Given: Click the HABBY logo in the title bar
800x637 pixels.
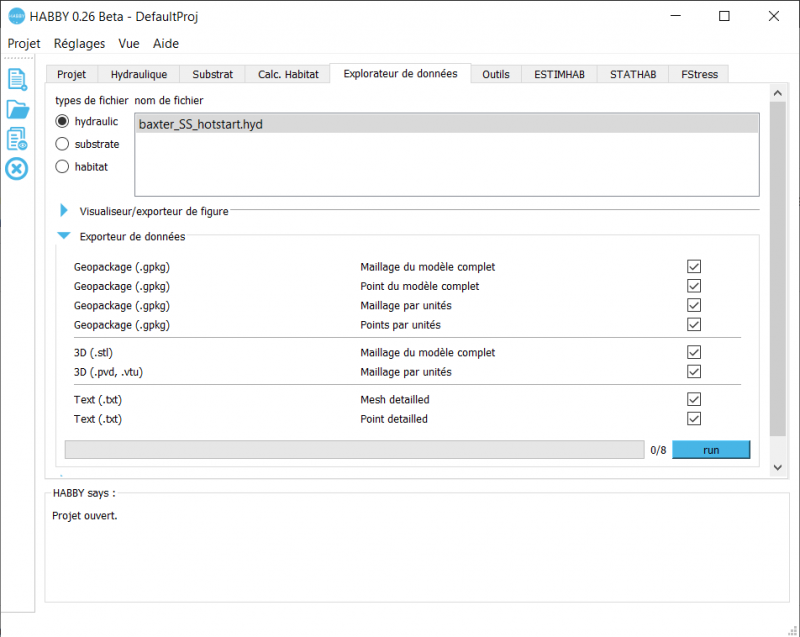Looking at the screenshot, I should pos(15,15).
